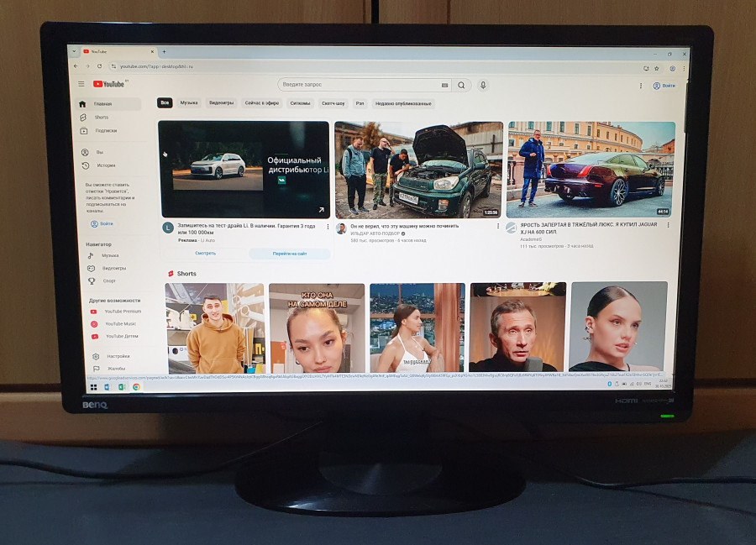756x545 pixels.
Task: Activate voice search microphone
Action: [x=483, y=86]
